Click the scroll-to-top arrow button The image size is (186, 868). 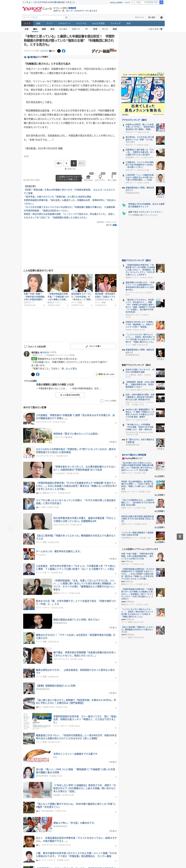tap(180, 536)
